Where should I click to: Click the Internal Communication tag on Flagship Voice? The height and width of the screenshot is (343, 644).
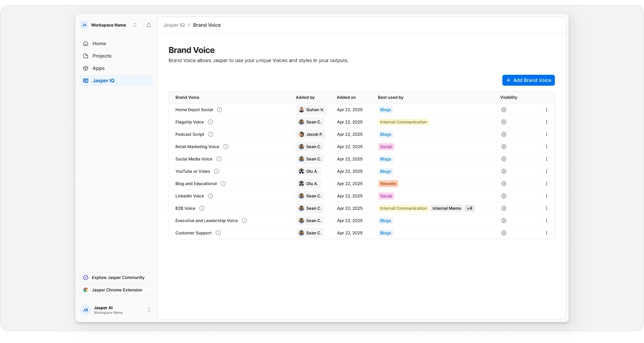(x=403, y=122)
